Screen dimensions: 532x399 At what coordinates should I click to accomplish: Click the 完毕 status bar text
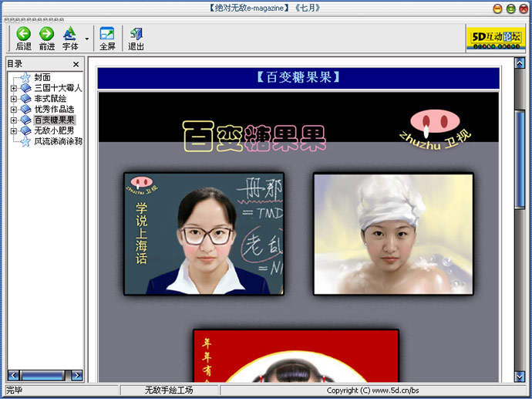pyautogui.click(x=14, y=391)
